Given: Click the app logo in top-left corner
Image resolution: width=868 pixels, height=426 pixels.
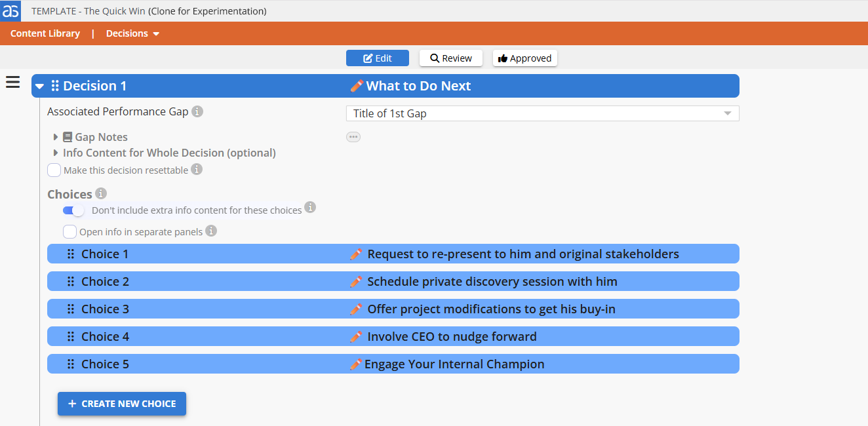Looking at the screenshot, I should [10, 10].
